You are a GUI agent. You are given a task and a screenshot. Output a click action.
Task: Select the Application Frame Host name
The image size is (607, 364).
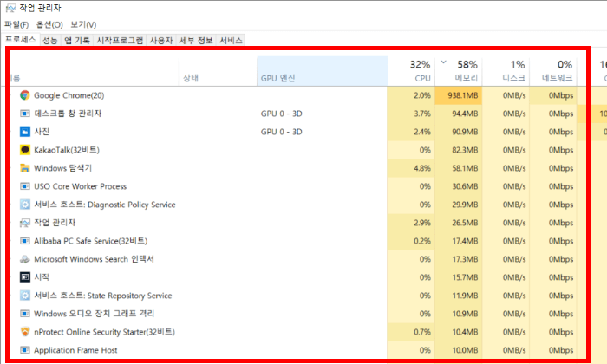[75, 349]
